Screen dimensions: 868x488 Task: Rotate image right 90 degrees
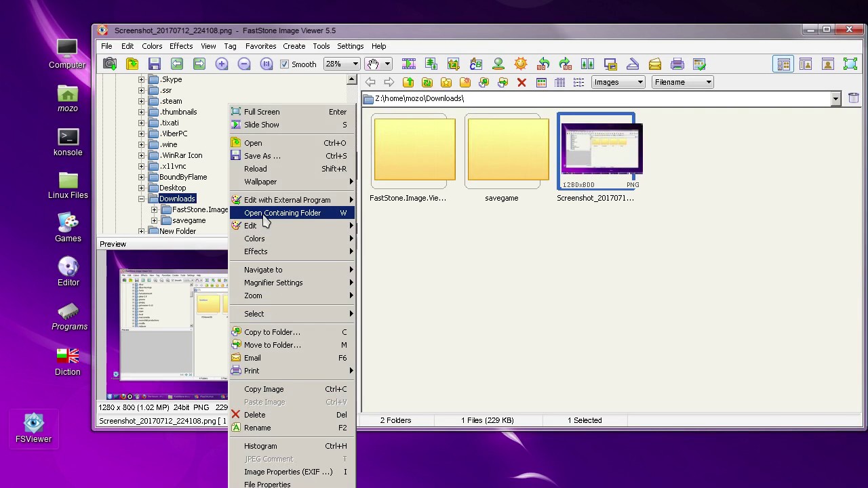click(x=566, y=64)
